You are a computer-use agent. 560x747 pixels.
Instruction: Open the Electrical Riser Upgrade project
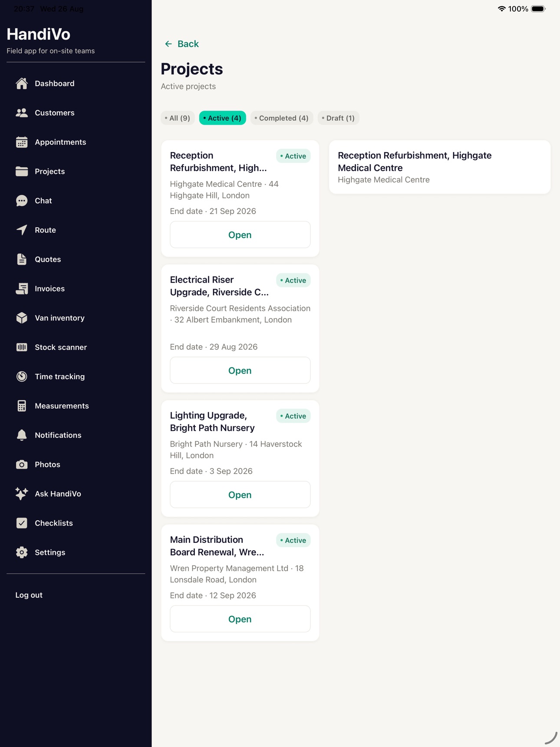240,370
